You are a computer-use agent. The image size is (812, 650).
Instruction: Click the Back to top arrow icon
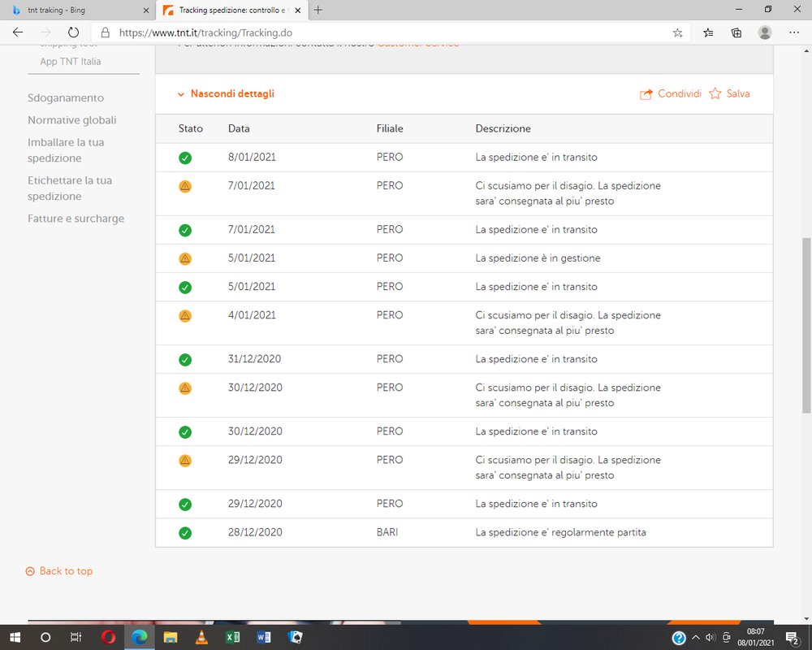coord(30,571)
